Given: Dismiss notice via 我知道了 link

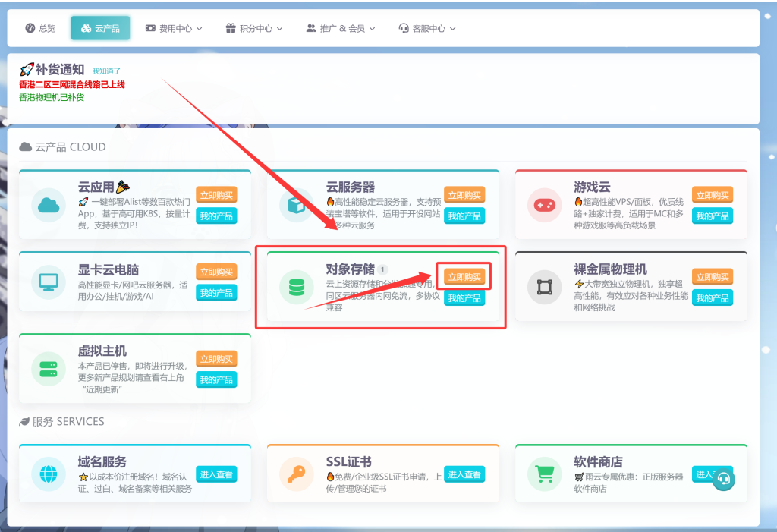Looking at the screenshot, I should pyautogui.click(x=106, y=71).
